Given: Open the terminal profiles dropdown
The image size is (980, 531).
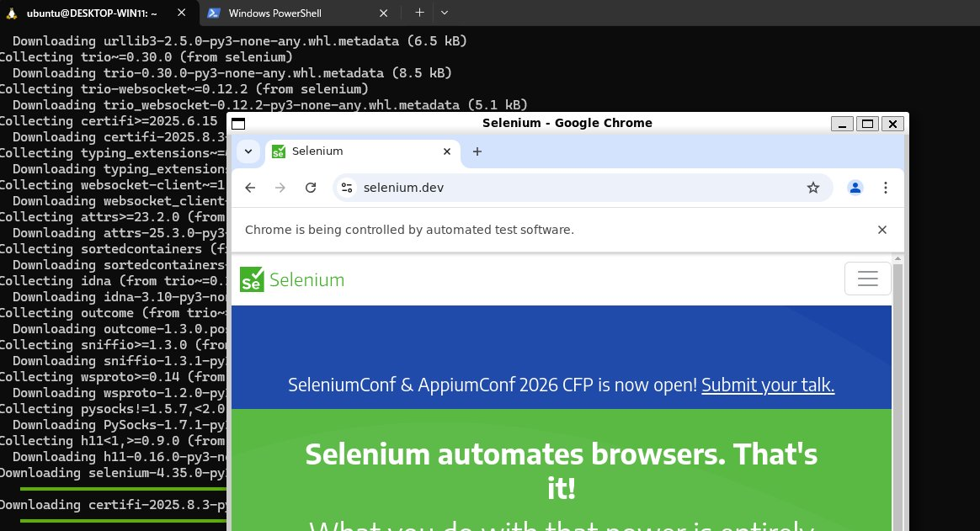Looking at the screenshot, I should (x=445, y=13).
